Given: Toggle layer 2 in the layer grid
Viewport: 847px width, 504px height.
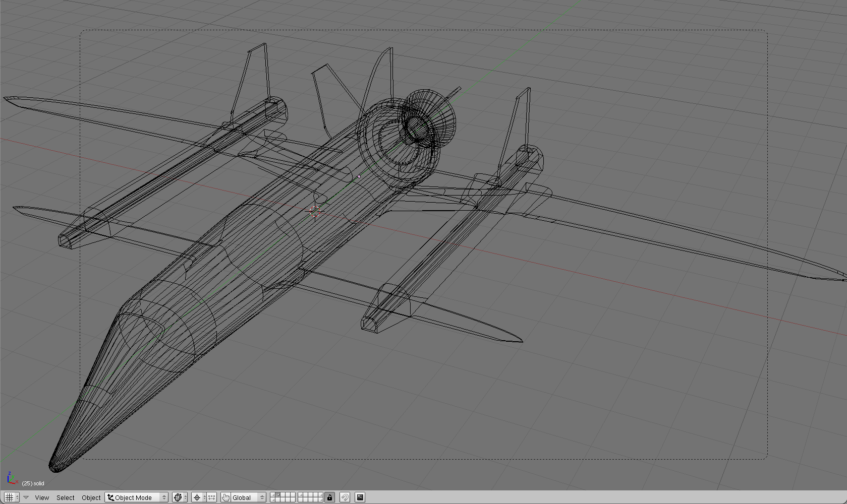Looking at the screenshot, I should 278,494.
